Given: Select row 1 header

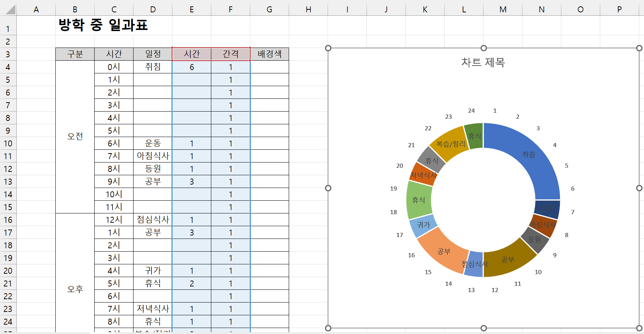Looking at the screenshot, I should coord(8,25).
